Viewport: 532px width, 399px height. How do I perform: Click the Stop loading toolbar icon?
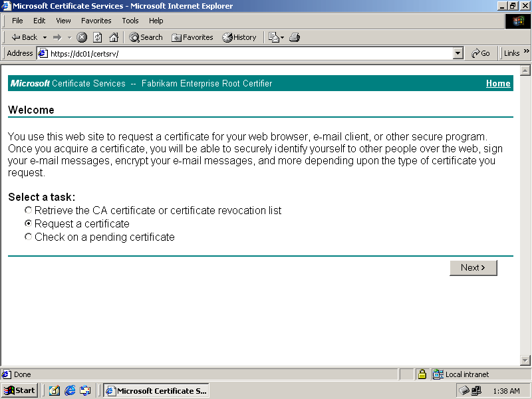coord(82,37)
